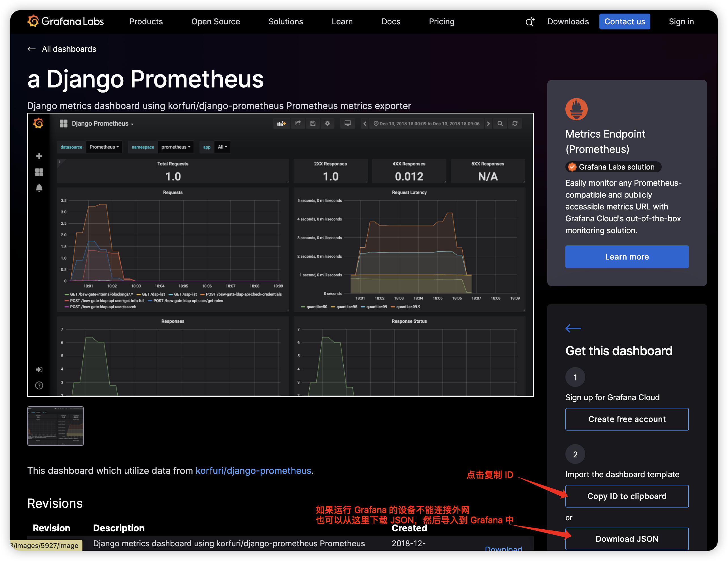
Task: Open the korfuri/django-prometheus link
Action: click(x=253, y=470)
